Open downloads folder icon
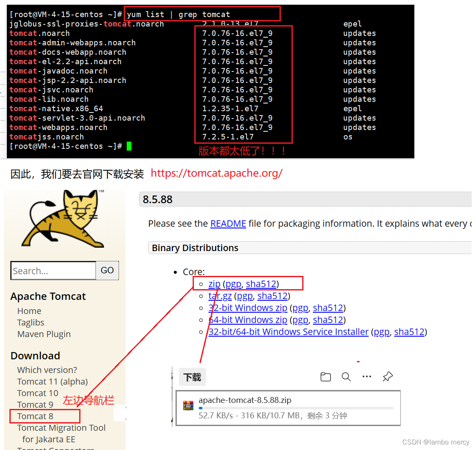The height and width of the screenshot is (450, 476). [325, 377]
